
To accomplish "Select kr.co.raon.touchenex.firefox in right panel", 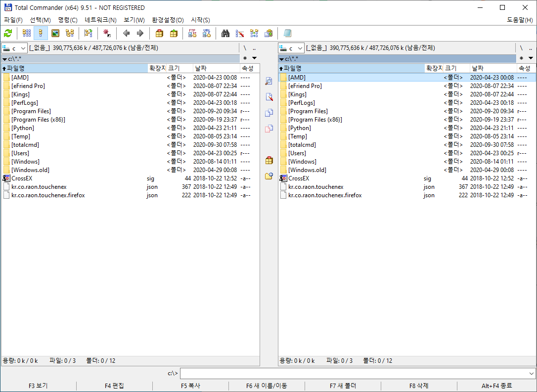I will click(x=407, y=195).
